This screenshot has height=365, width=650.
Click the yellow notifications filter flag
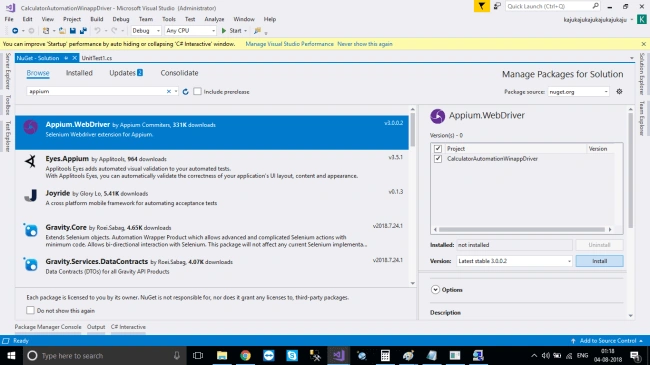[482, 6]
